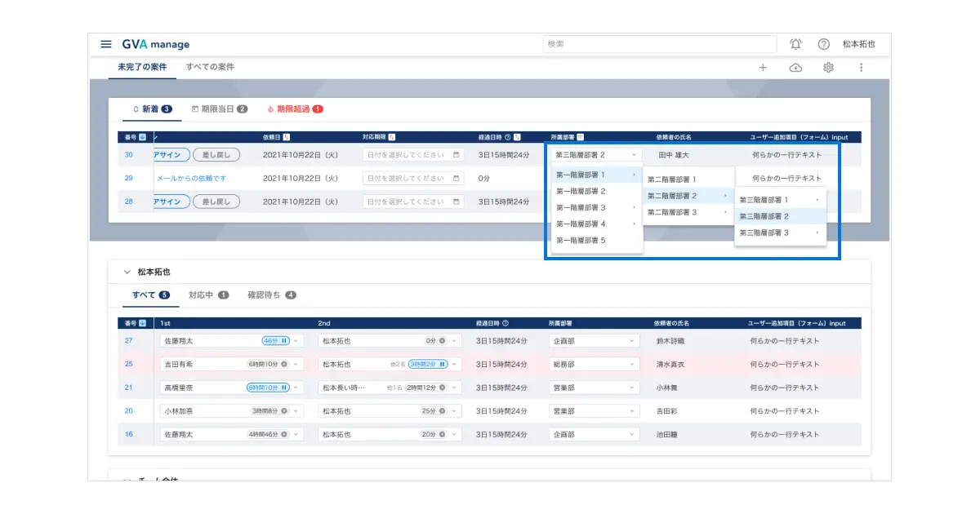Collapse the 松本拓也 section chevron
The width and height of the screenshot is (980, 514).
click(x=127, y=272)
